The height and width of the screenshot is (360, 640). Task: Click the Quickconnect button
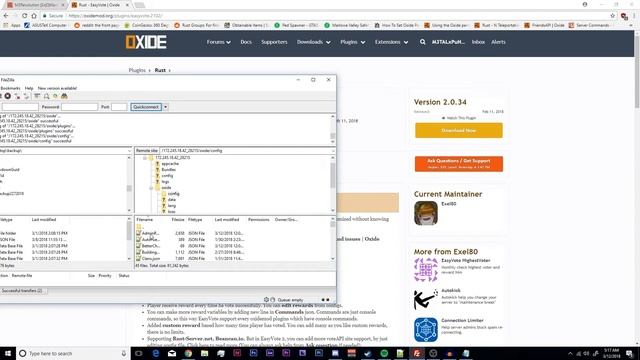146,107
